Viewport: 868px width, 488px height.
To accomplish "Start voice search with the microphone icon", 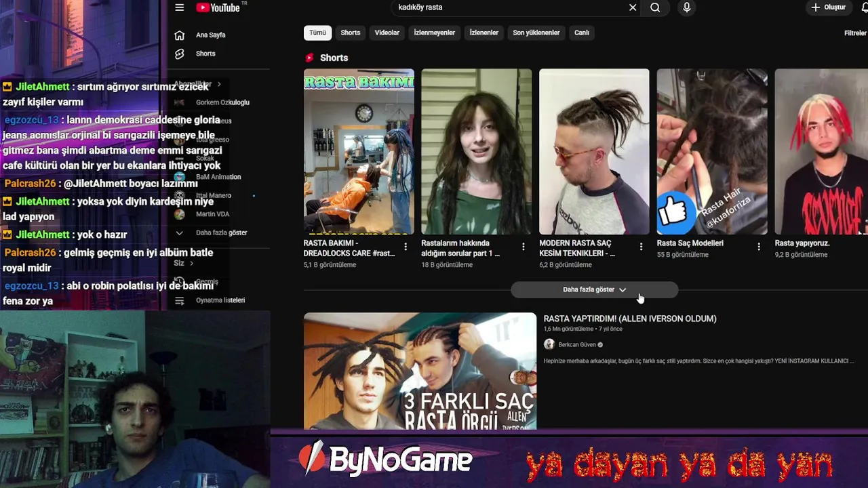I will coord(687,7).
